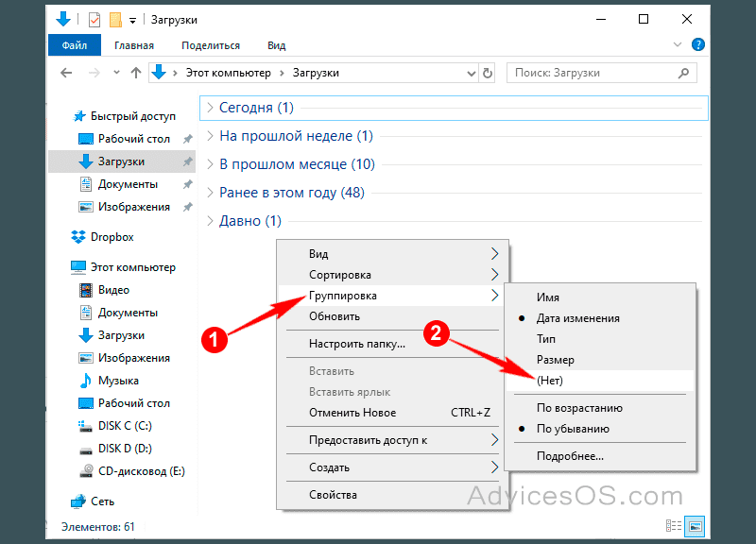756x544 pixels.
Task: Open the Customize Quick Access Toolbar arrow
Action: 132,20
